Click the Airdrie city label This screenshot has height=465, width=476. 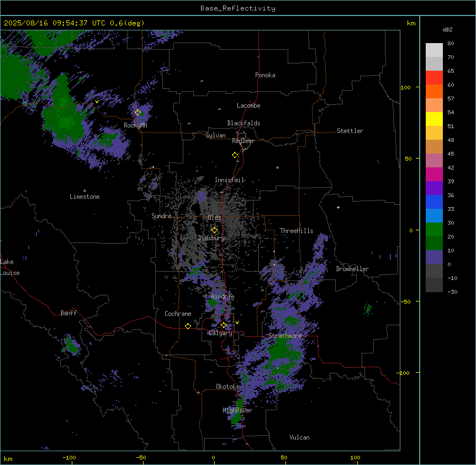coord(223,297)
